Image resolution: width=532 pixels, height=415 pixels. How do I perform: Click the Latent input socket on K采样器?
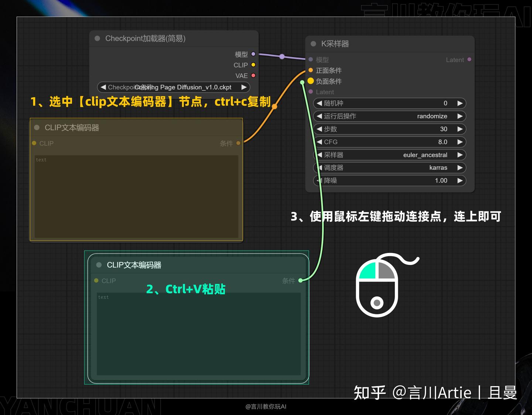pos(311,91)
